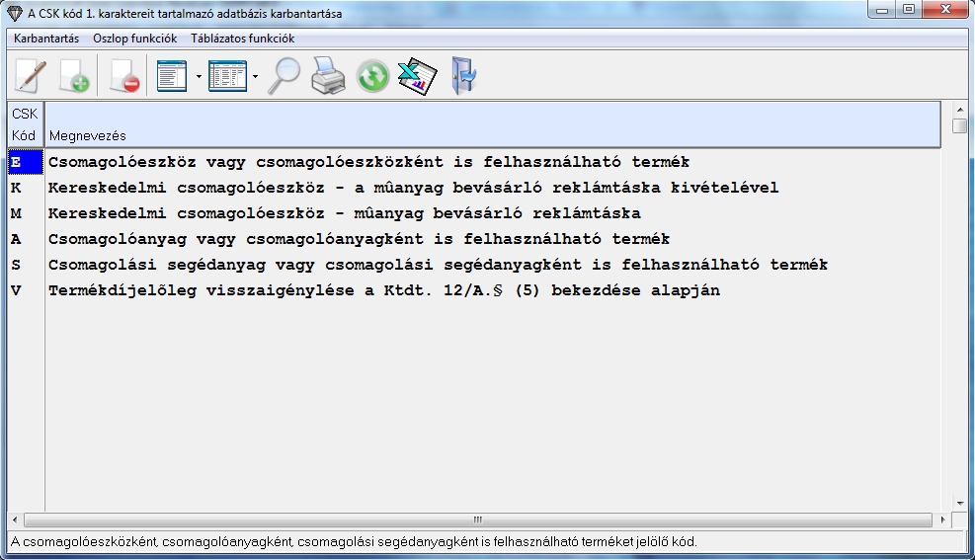This screenshot has width=975, height=560.
Task: Expand dropdown arrow beside form view icon
Action: 199,77
